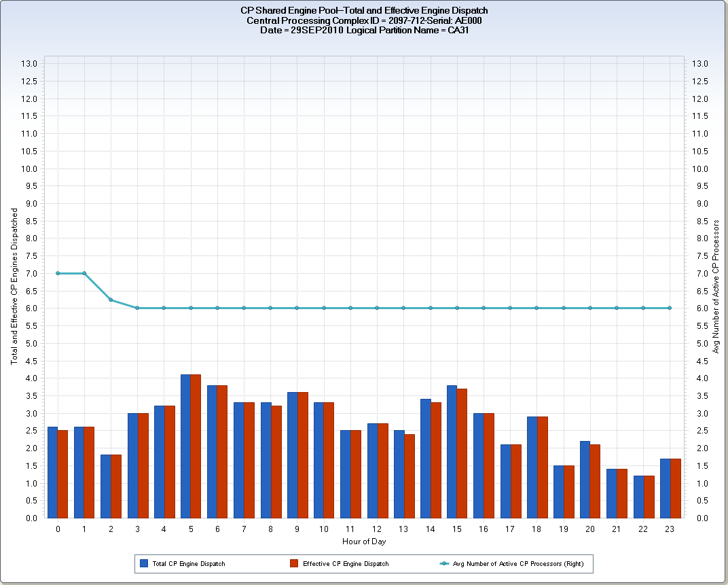Click the teal Avg Number of Active CP Processors legend marker

[444, 564]
